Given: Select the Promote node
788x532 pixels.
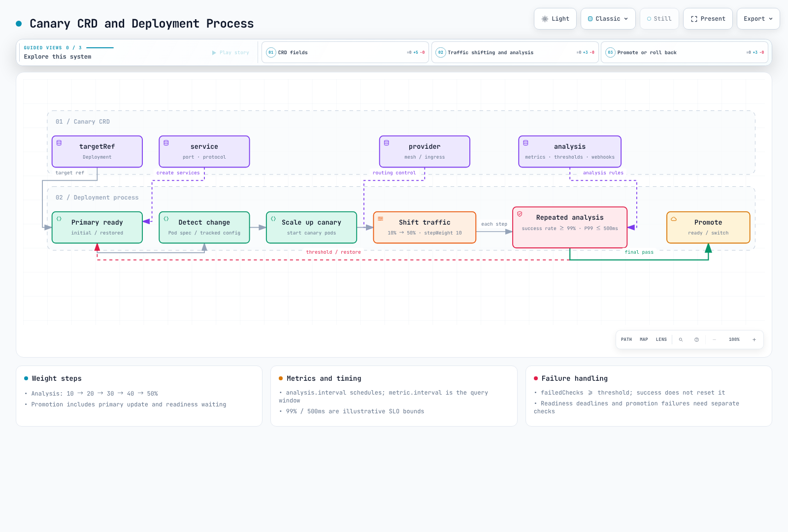Looking at the screenshot, I should pos(708,228).
